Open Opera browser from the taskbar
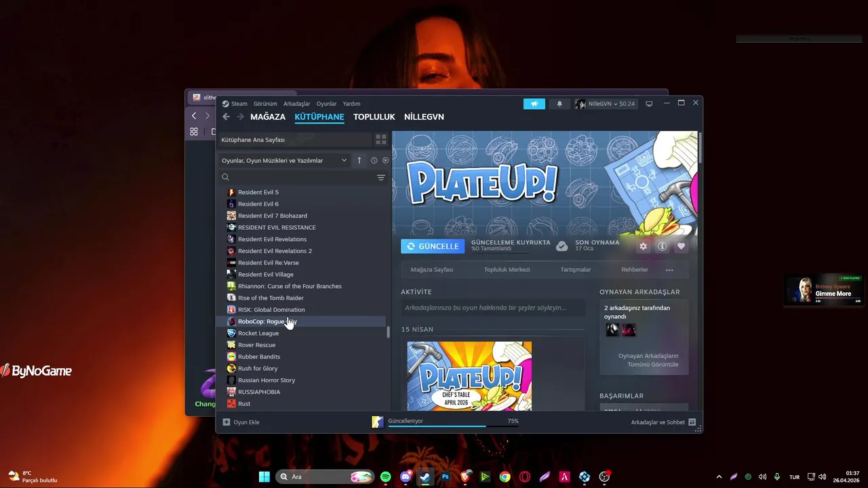Screen dimensions: 868x488 (525, 476)
